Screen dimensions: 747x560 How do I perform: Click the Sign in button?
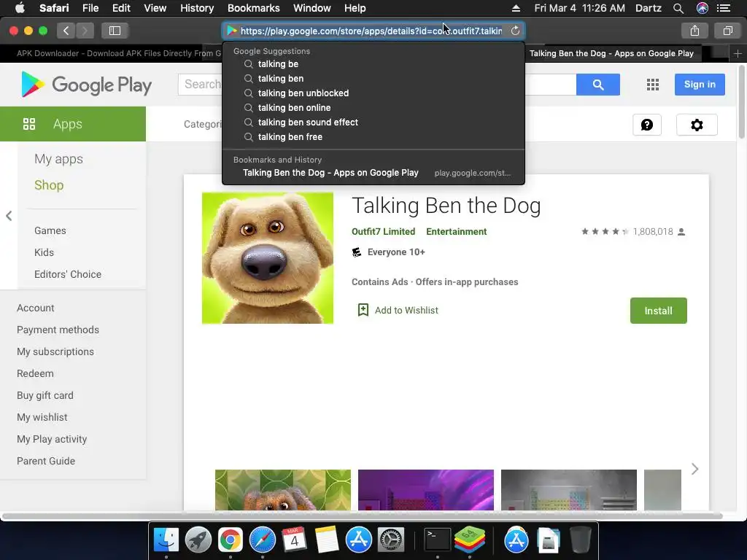point(700,85)
